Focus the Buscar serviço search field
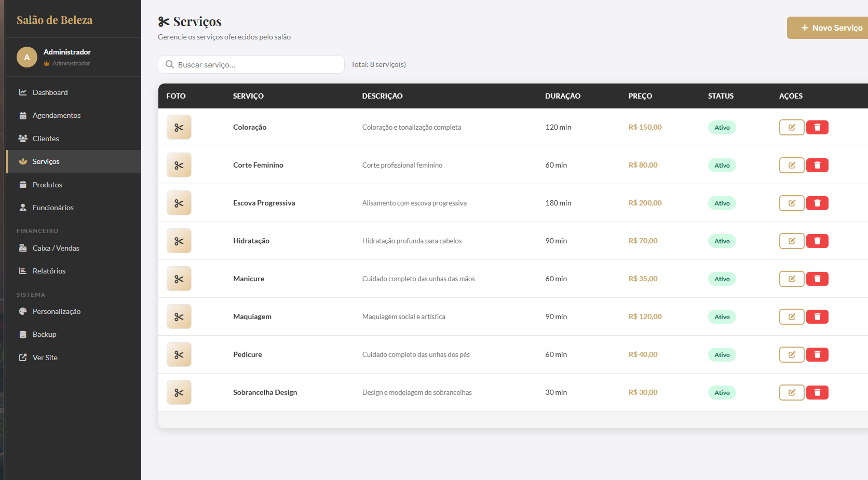 [251, 65]
